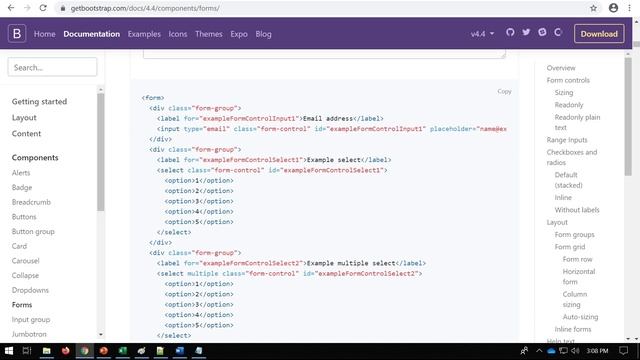This screenshot has height=360, width=640.
Task: Open Input group docs in sidebar
Action: pos(31,320)
